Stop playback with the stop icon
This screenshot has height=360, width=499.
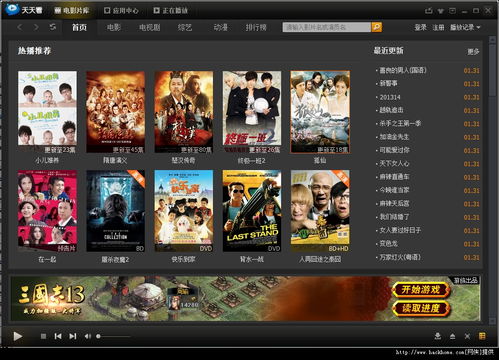coord(43,336)
